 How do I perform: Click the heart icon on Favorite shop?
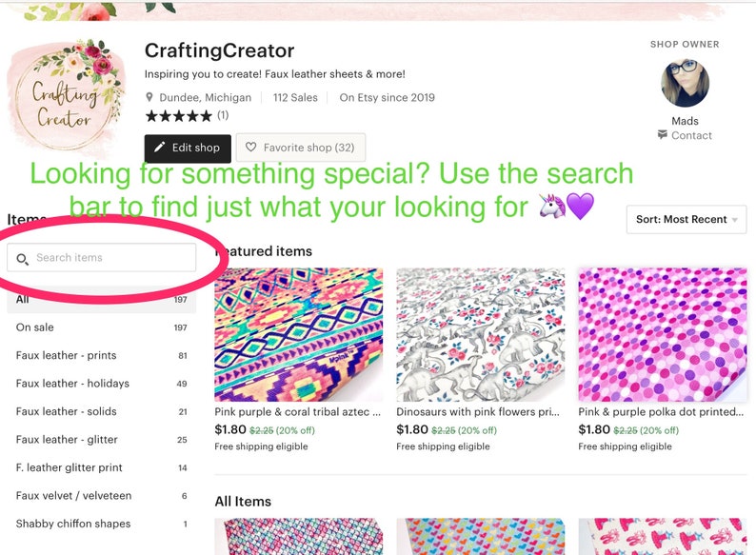pyautogui.click(x=250, y=147)
